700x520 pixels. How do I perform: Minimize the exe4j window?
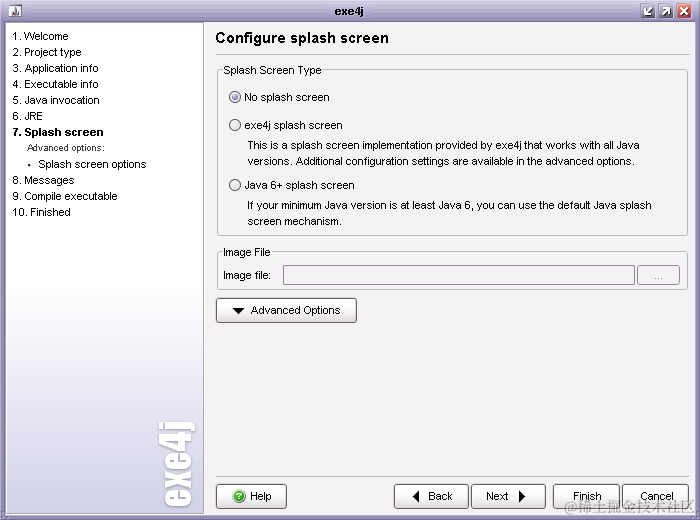tap(647, 11)
